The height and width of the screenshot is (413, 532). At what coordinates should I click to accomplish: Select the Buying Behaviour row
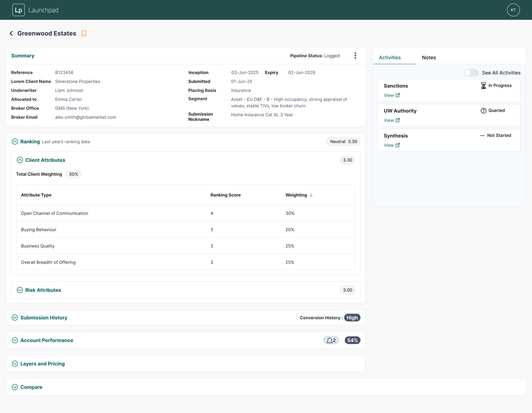pos(186,230)
